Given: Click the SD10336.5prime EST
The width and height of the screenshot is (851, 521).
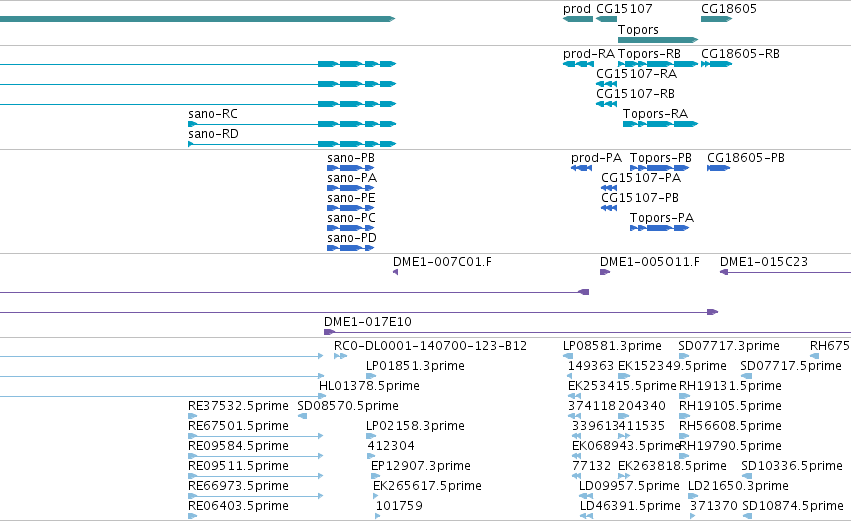Looking at the screenshot, I should pyautogui.click(x=747, y=476).
